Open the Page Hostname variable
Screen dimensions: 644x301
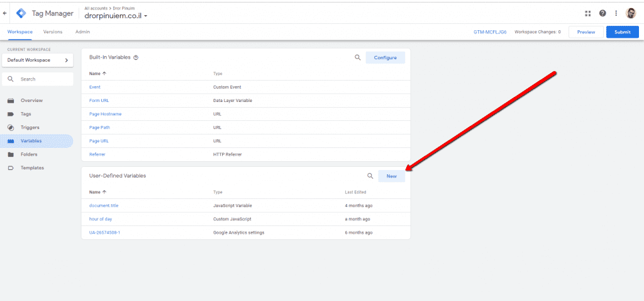(105, 114)
